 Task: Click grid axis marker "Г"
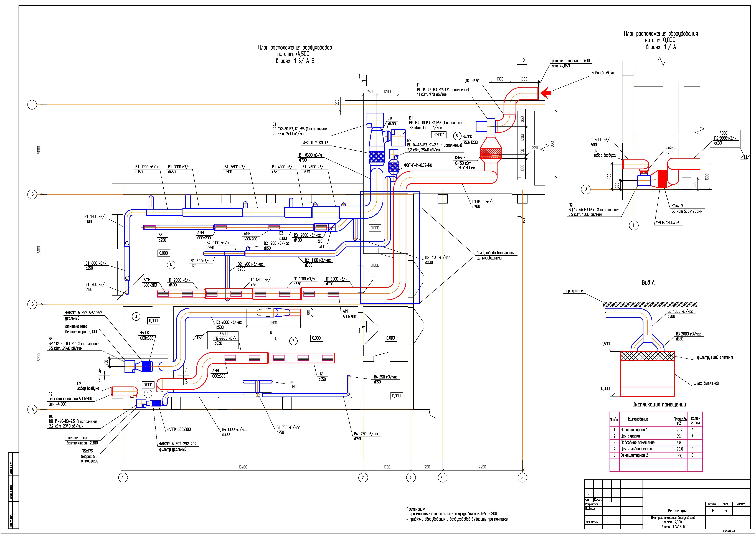(x=32, y=105)
